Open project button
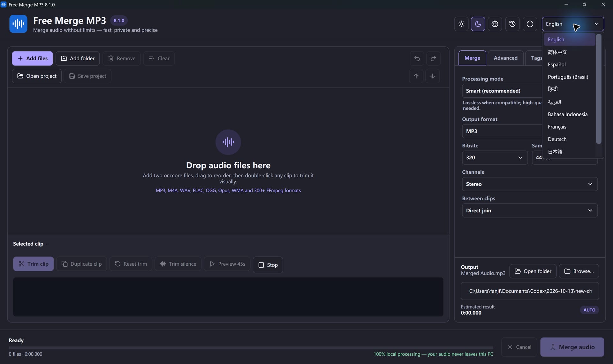This screenshot has width=613, height=364. [37, 76]
